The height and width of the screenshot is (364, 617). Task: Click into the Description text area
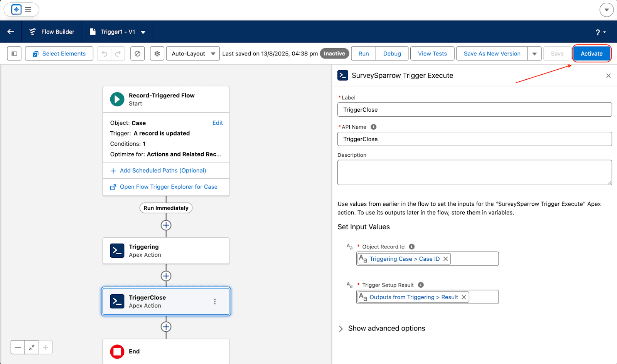[474, 172]
